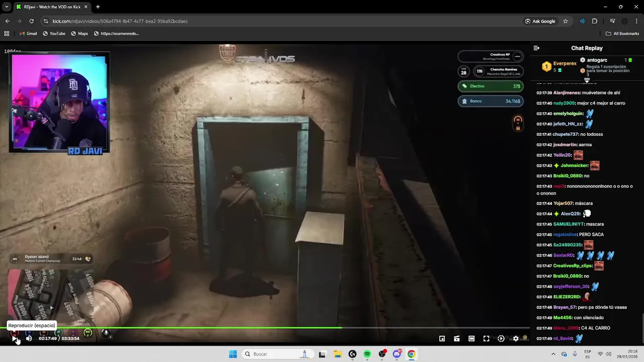Open the All Bookmarks folder

coord(622,34)
